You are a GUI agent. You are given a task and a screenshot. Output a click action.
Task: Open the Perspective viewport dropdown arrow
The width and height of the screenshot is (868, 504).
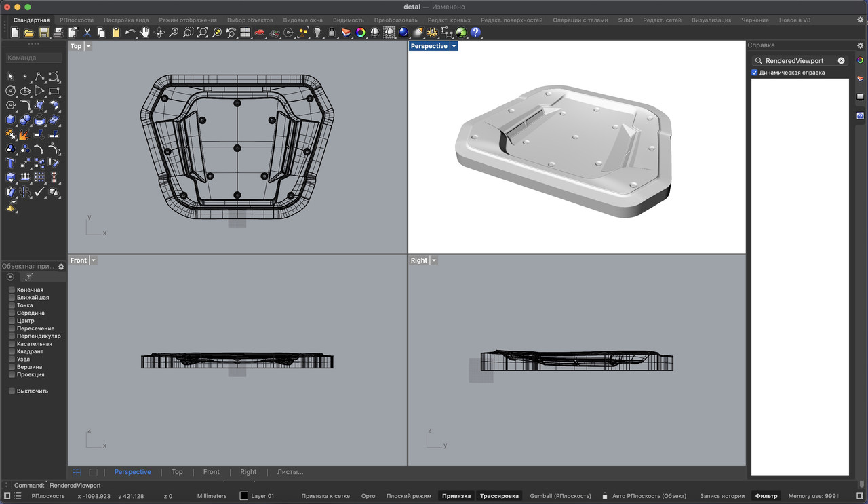point(454,46)
